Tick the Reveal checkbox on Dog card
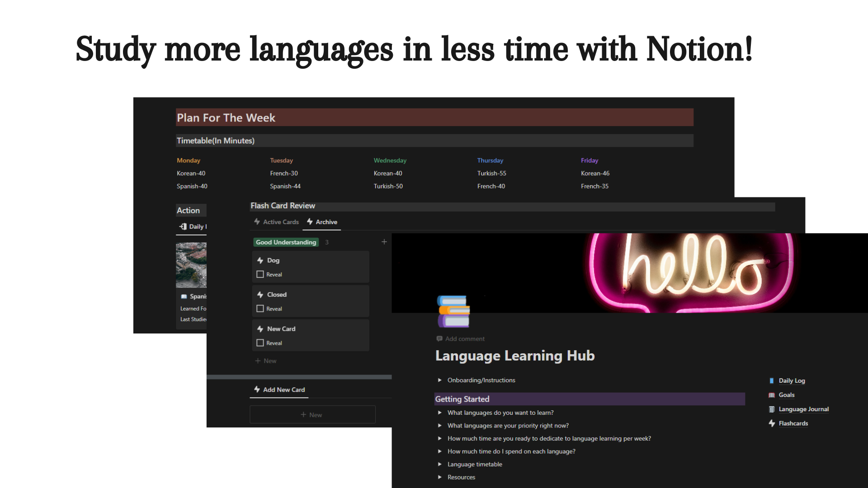The height and width of the screenshot is (488, 868). (x=260, y=274)
